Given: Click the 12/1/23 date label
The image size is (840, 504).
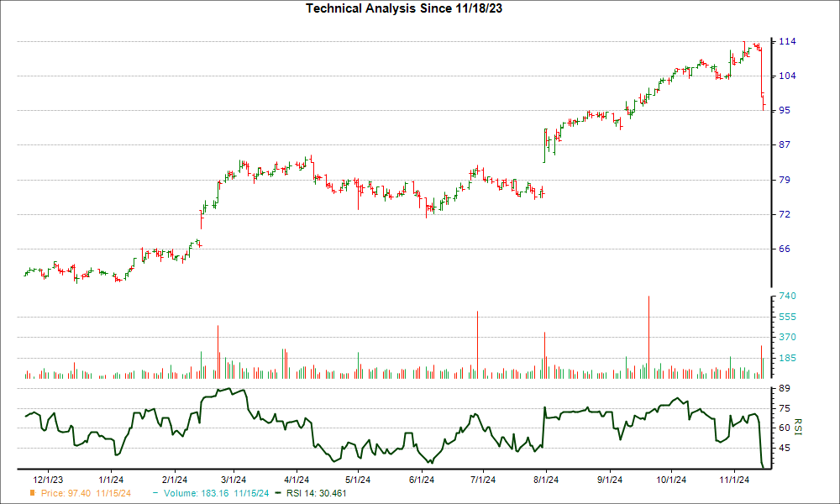Looking at the screenshot, I should tap(48, 480).
